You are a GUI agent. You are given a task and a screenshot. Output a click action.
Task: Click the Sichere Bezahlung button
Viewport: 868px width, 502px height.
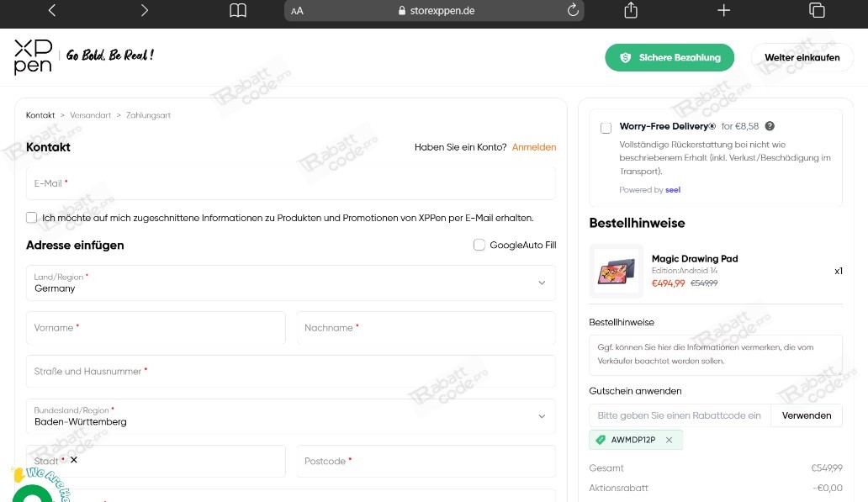670,57
